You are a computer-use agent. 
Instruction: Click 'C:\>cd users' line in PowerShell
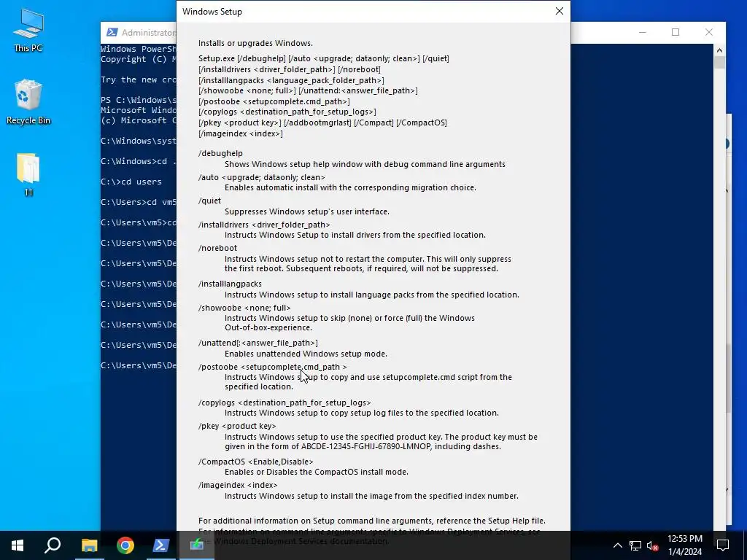[x=131, y=182]
